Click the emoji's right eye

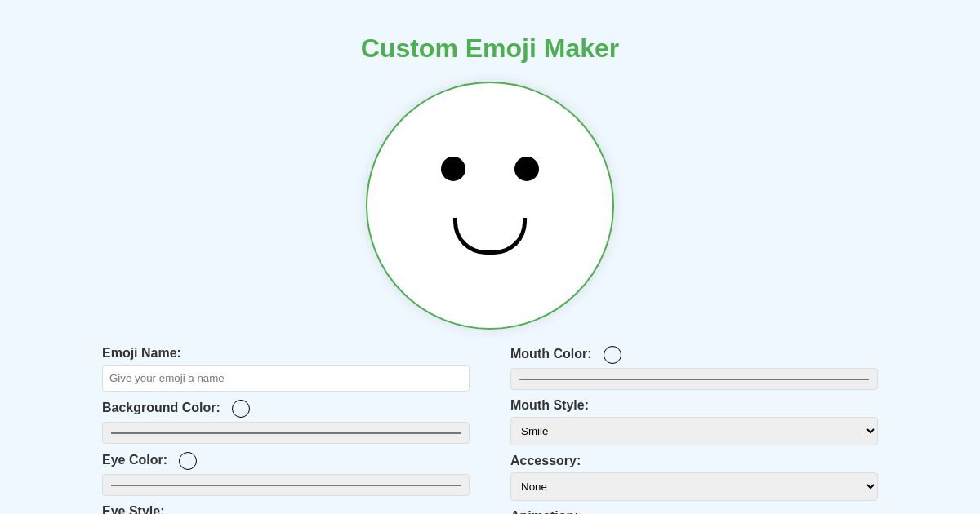click(x=527, y=169)
